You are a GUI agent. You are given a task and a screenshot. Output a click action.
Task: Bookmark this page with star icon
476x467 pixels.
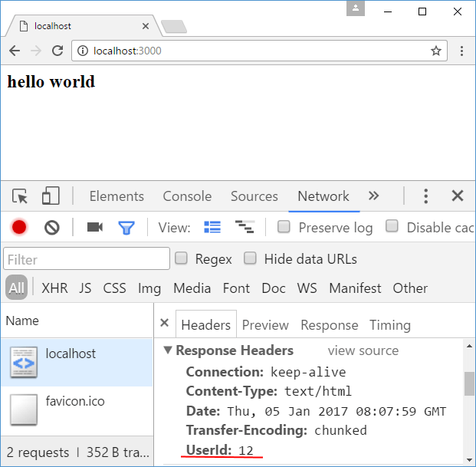click(435, 51)
